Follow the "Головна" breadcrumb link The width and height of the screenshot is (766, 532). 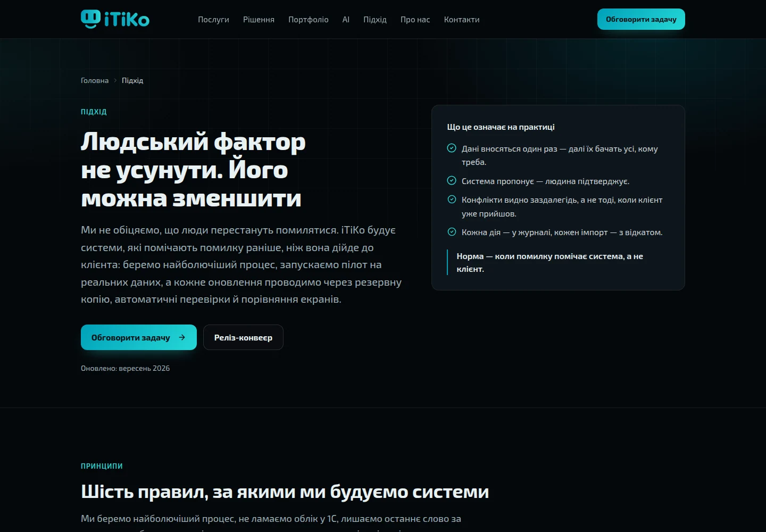click(95, 81)
